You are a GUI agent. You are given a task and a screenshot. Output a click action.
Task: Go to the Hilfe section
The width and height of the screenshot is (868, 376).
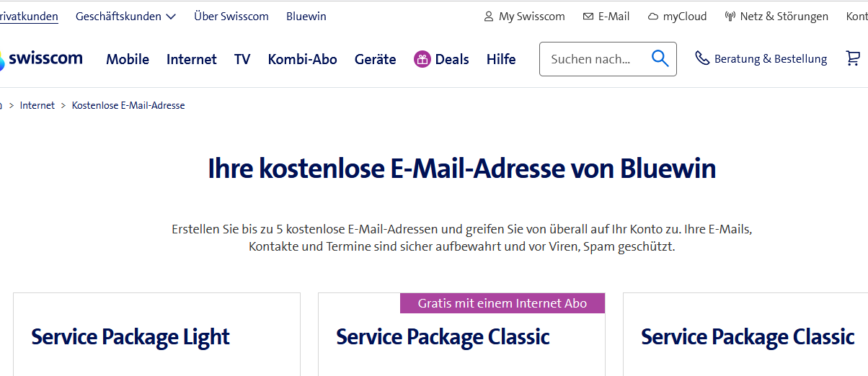click(501, 60)
